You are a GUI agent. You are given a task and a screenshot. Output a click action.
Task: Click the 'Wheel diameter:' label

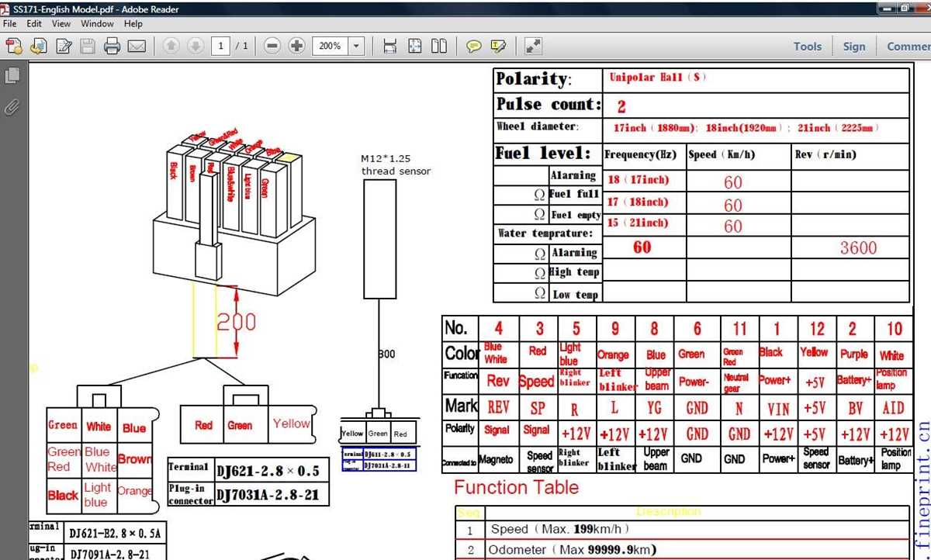coord(537,126)
